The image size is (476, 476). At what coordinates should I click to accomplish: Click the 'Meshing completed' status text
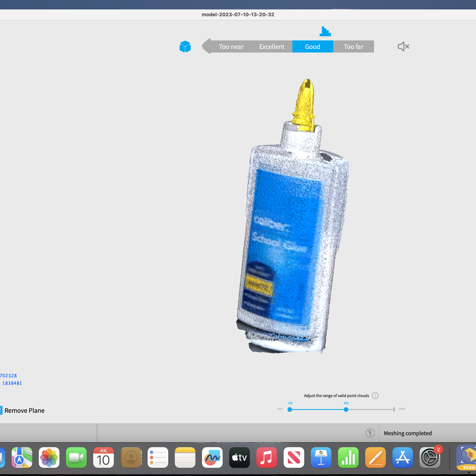point(407,433)
